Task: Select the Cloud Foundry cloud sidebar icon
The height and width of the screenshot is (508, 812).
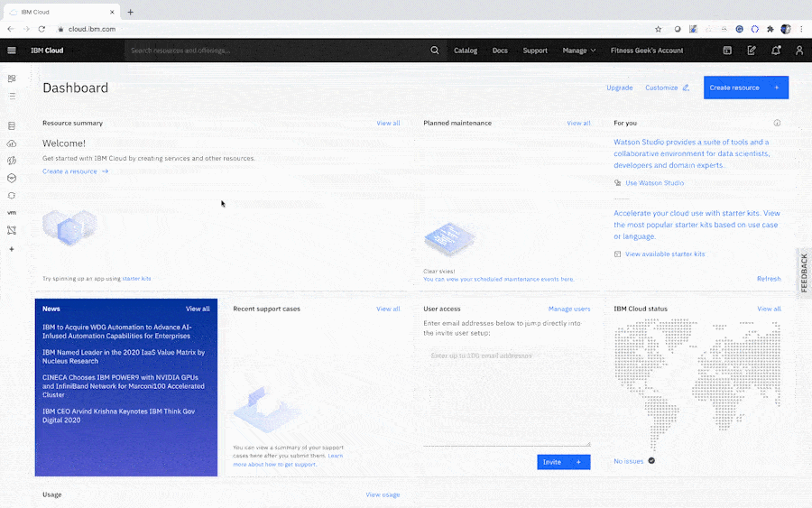Action: [x=12, y=143]
